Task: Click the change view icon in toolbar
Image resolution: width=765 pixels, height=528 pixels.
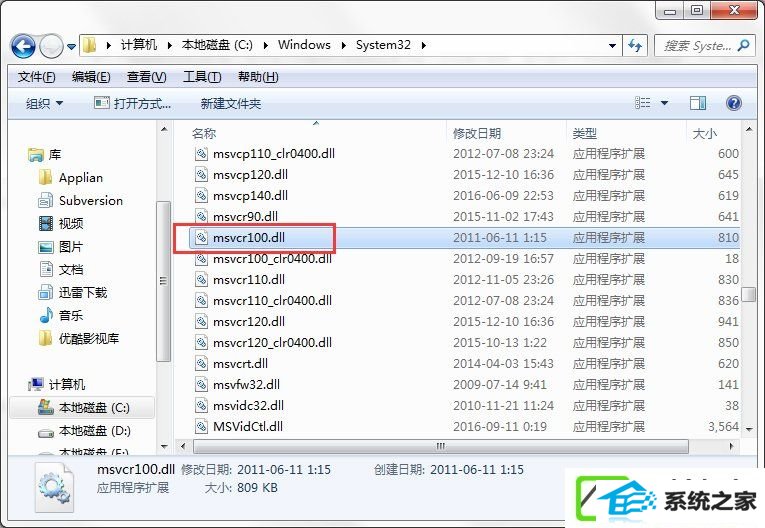Action: [643, 103]
